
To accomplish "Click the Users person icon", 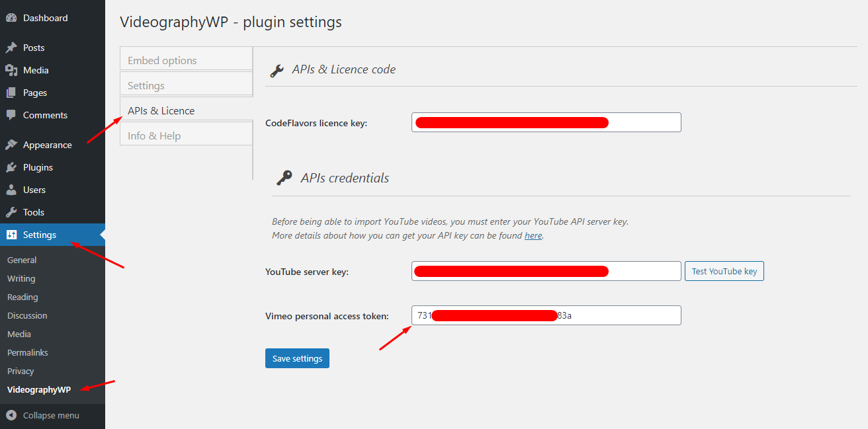I will click(x=11, y=190).
